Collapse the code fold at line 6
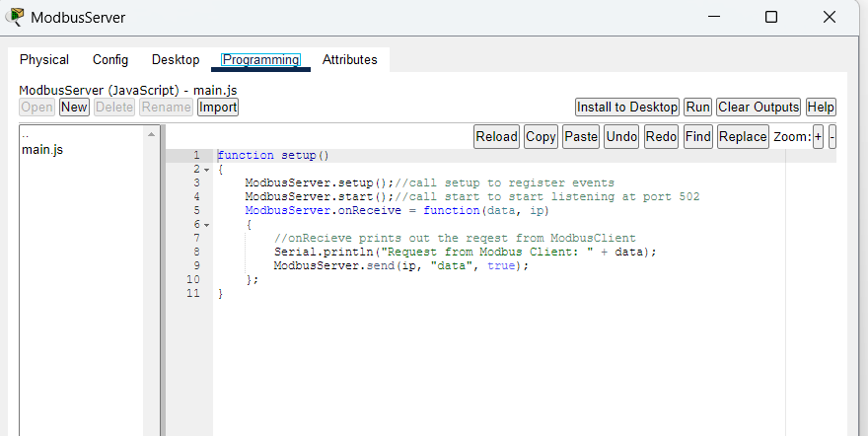Screen dimensions: 868x436 click(206, 225)
